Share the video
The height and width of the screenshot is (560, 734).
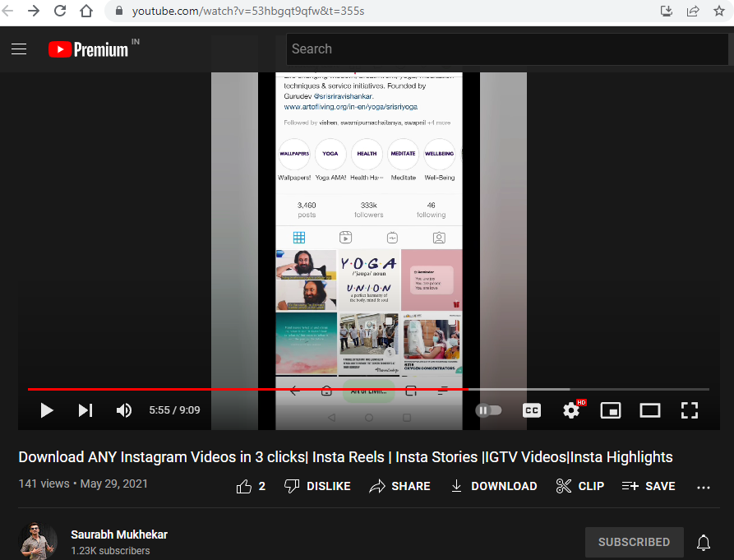[x=399, y=487]
